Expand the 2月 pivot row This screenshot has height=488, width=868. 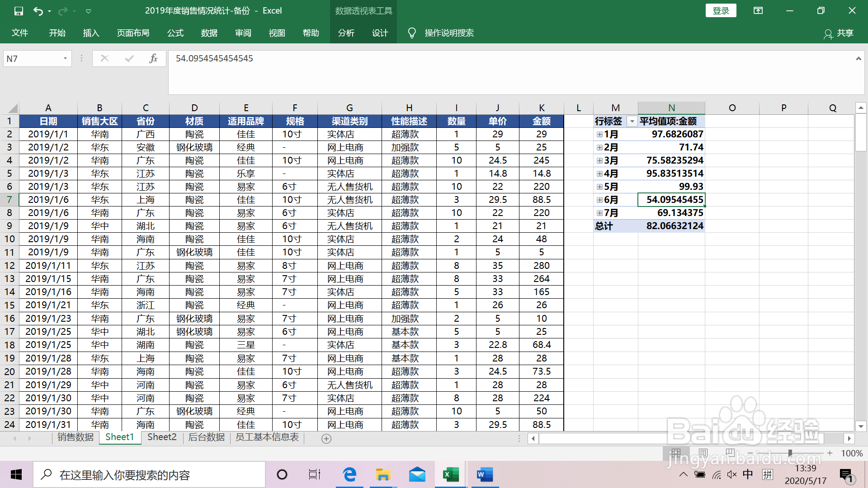pos(599,148)
